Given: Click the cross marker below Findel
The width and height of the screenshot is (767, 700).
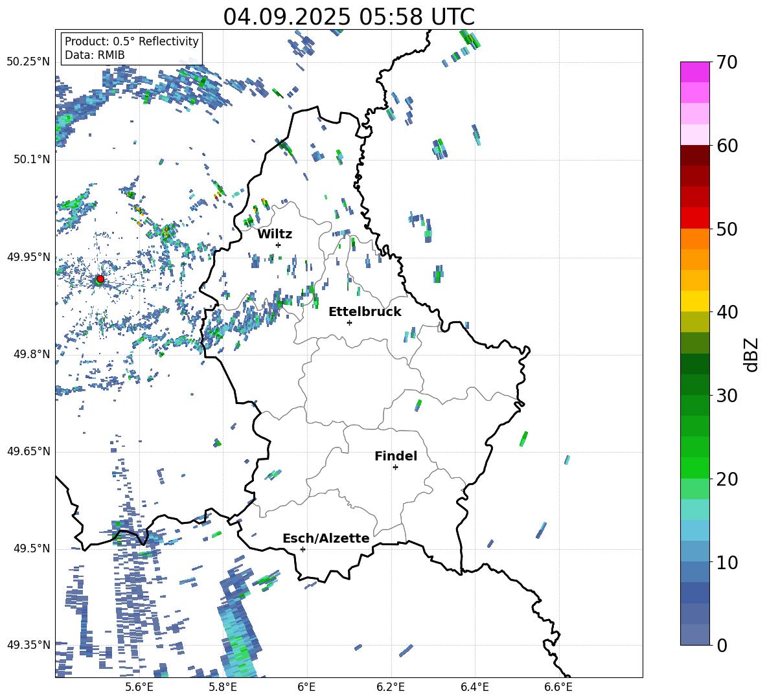Looking at the screenshot, I should point(395,468).
